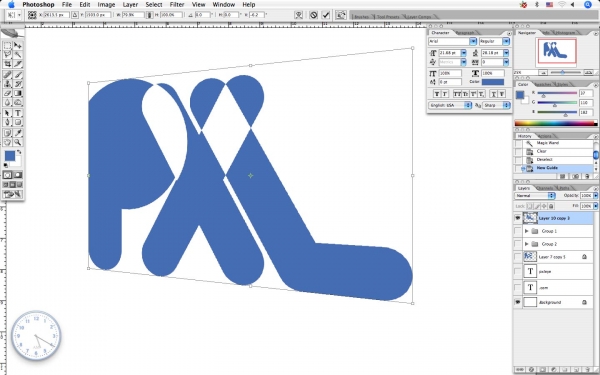Viewport: 600px width, 375px height.
Task: Show the pixleye text layer
Action: click(518, 272)
